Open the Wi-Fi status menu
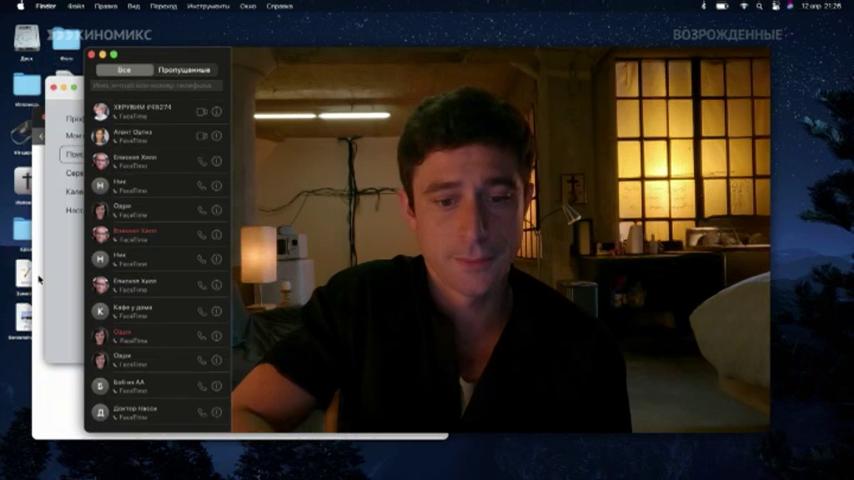Viewport: 854px width, 480px height. pyautogui.click(x=743, y=7)
